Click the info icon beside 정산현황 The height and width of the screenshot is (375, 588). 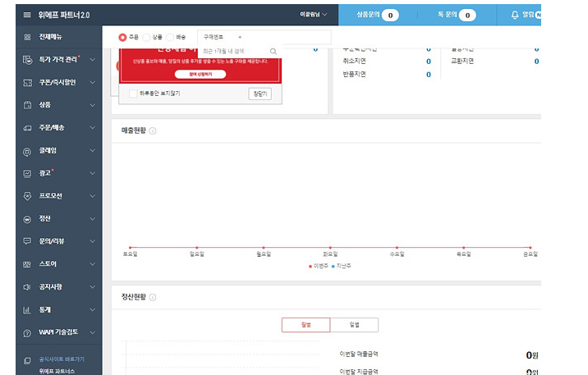(153, 297)
